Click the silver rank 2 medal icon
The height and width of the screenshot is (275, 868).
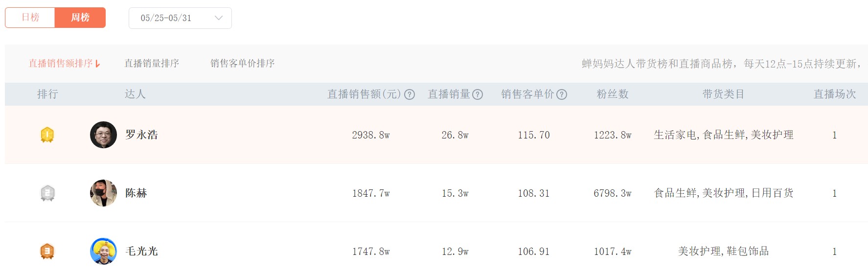pos(47,193)
